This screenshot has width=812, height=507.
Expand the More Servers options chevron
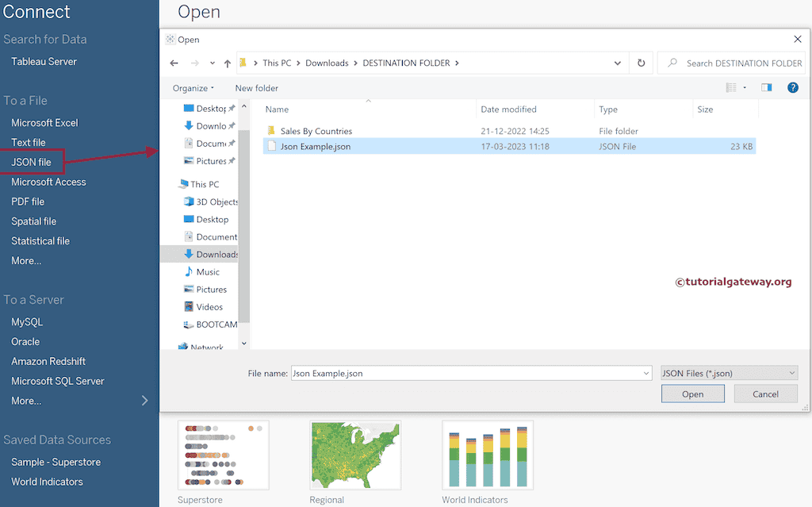click(146, 401)
